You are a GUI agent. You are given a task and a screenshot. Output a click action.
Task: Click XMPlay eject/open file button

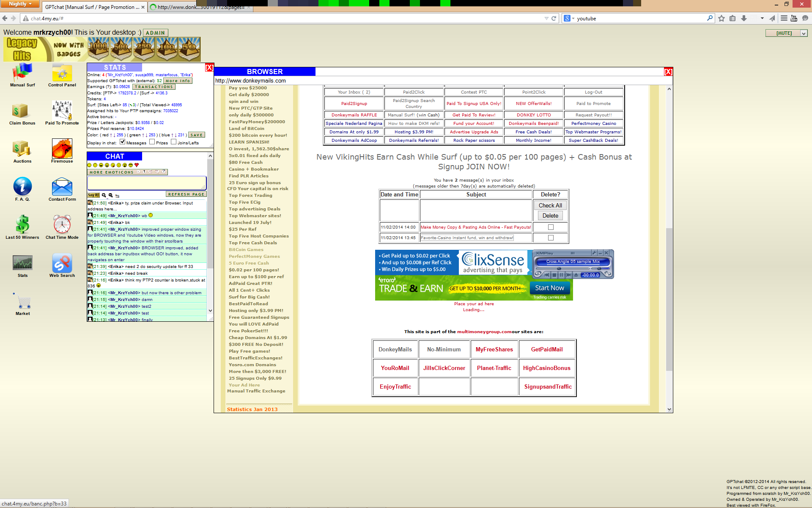coord(576,275)
